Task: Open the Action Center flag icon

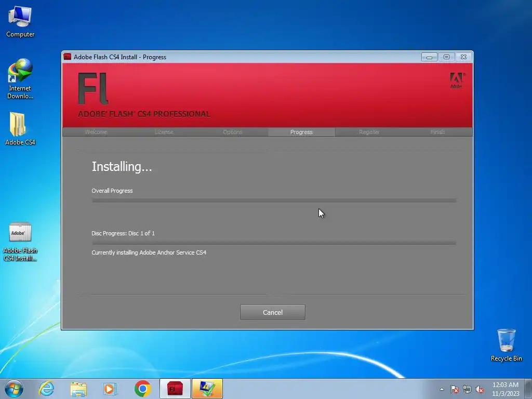Action: coord(454,390)
